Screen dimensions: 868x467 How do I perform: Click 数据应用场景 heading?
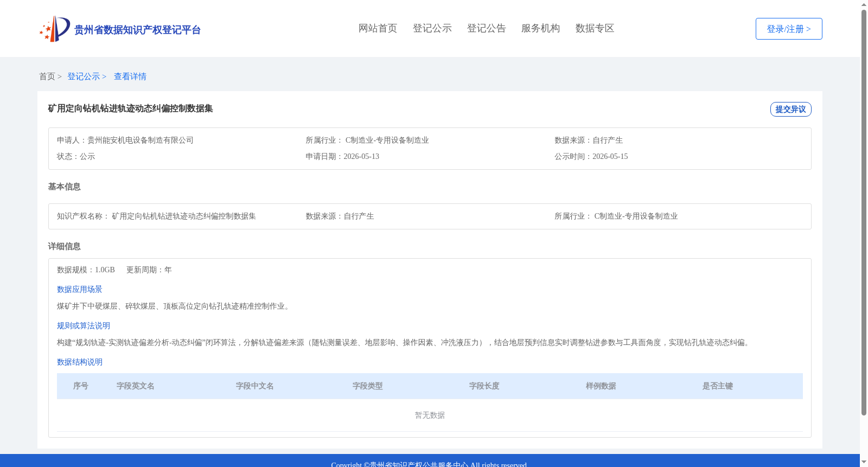point(80,289)
